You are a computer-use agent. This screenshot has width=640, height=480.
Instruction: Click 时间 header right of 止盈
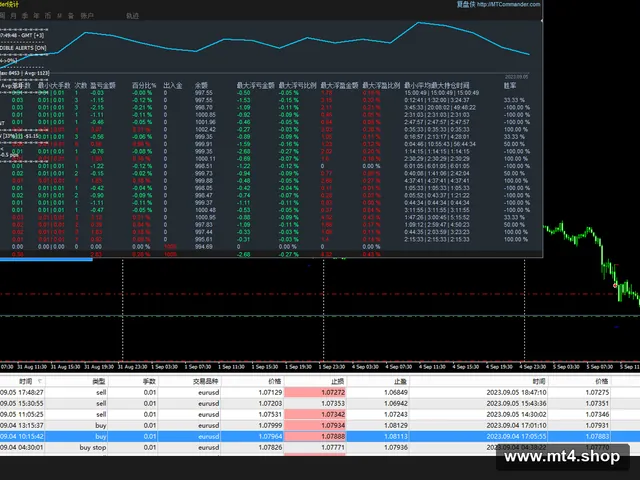click(x=539, y=382)
